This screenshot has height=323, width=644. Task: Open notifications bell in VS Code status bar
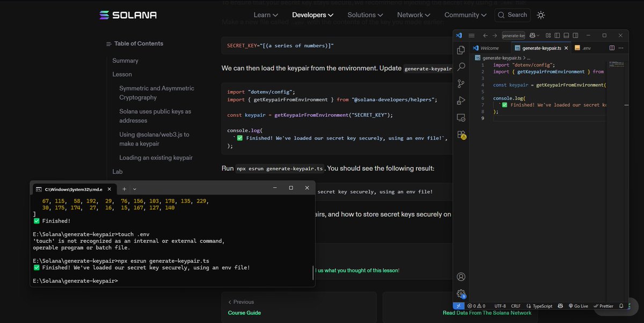(x=621, y=306)
